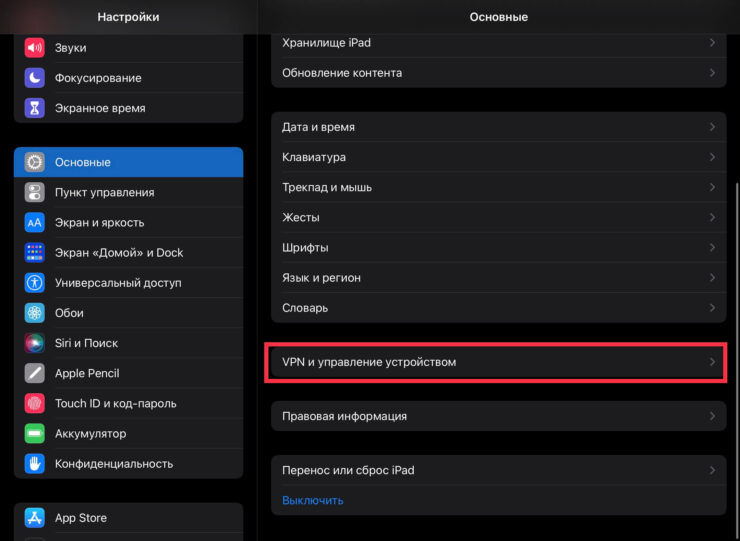Expand Шрифты chevron
740x541 pixels.
tap(712, 248)
